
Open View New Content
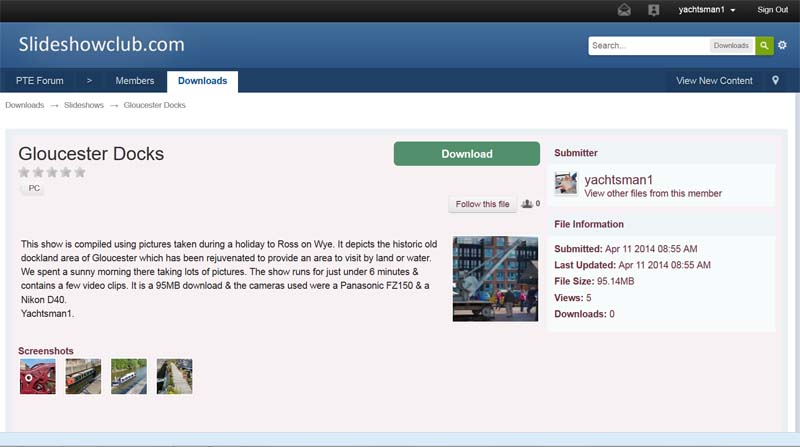click(714, 81)
